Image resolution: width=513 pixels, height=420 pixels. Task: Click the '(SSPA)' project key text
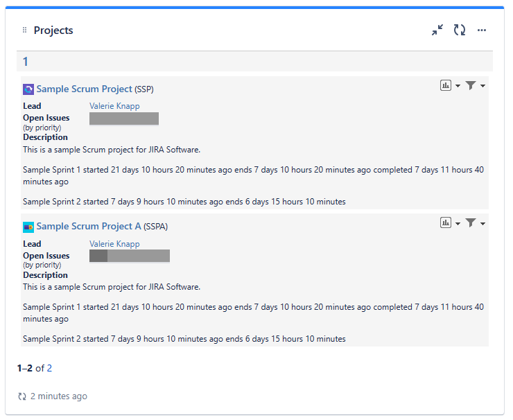[155, 227]
